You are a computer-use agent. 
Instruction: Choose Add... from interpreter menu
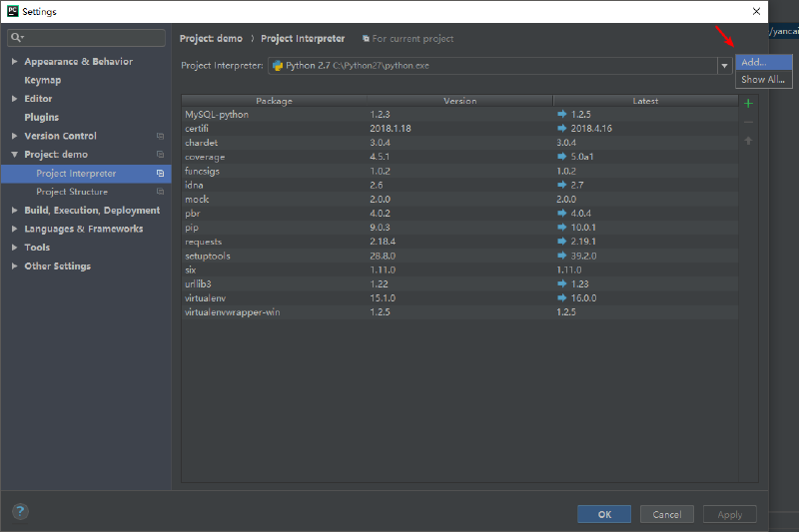click(x=763, y=62)
